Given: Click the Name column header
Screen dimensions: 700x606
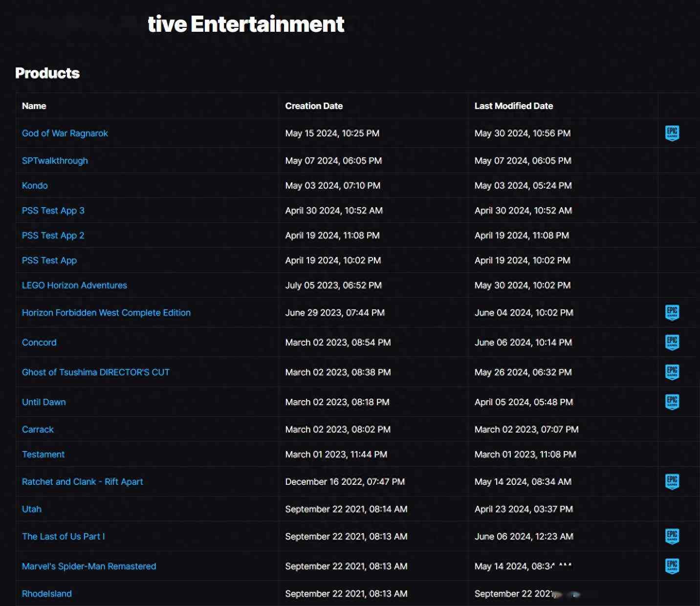Looking at the screenshot, I should (34, 106).
